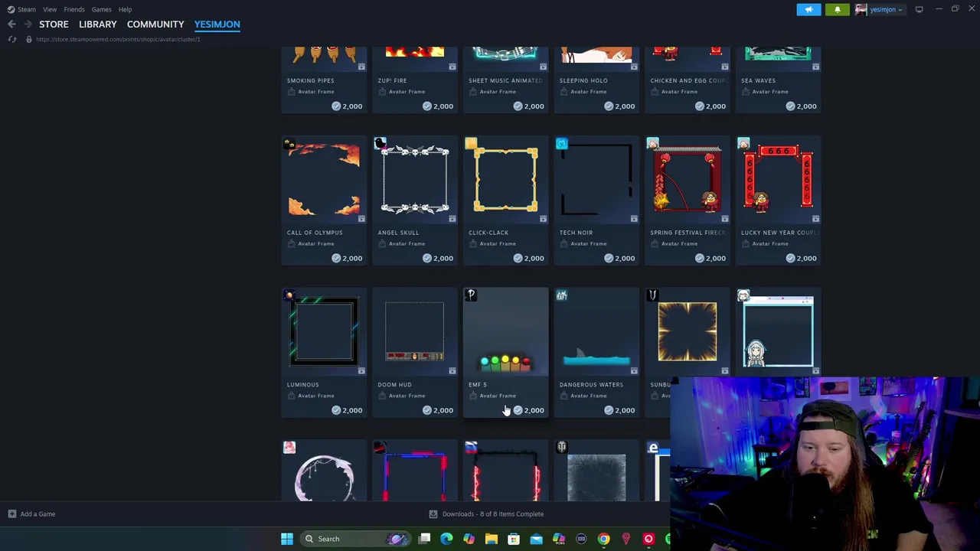Reload the page with refresh icon
This screenshot has height=551, width=980.
click(11, 39)
